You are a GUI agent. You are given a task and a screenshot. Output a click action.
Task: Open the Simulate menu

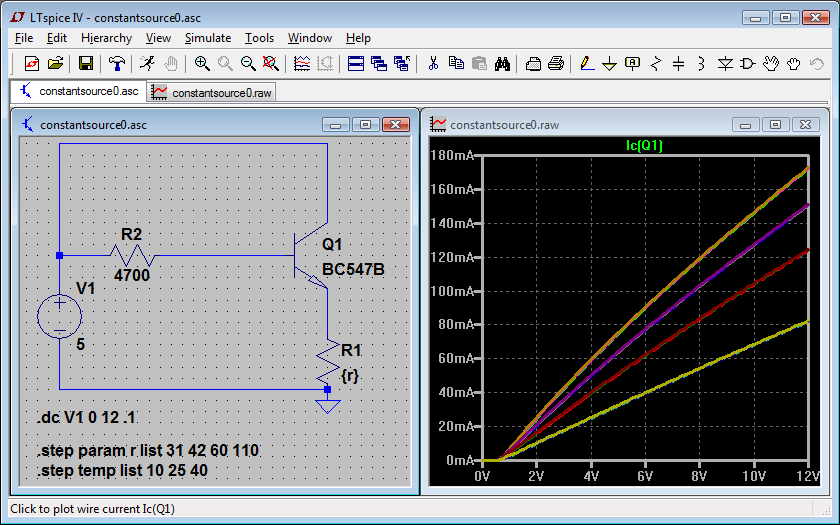pyautogui.click(x=208, y=38)
